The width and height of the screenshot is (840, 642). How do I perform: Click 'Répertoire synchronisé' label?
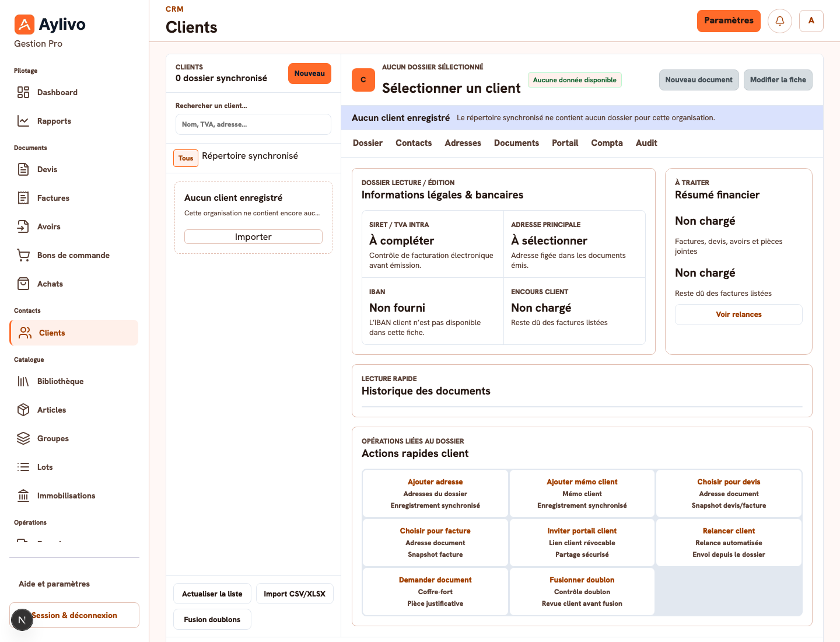coord(250,156)
